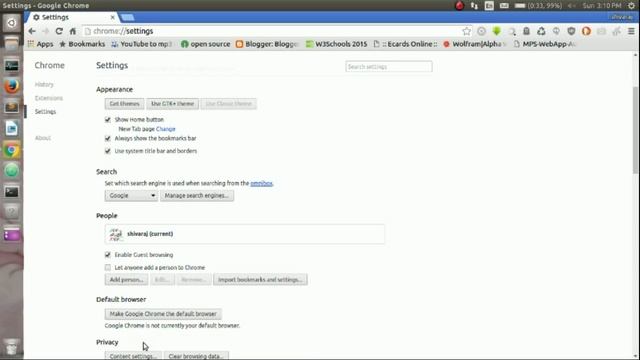Reload the chrome://settings page
The height and width of the screenshot is (360, 640).
click(x=59, y=31)
